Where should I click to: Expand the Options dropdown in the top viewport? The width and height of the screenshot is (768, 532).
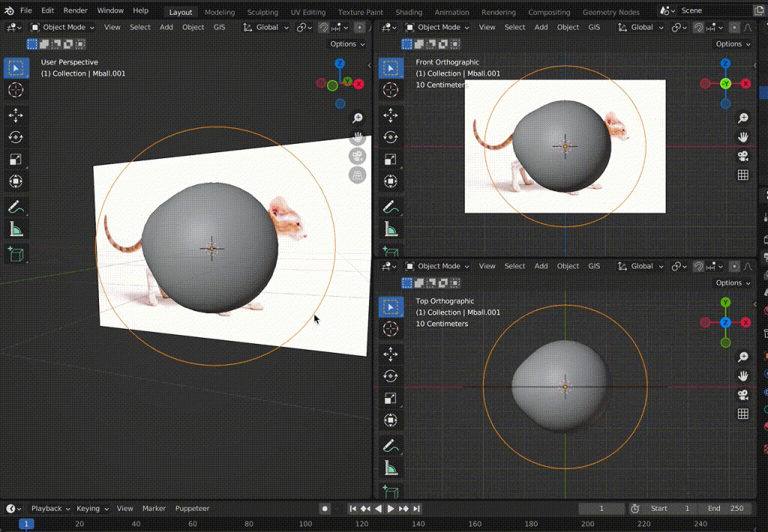click(731, 43)
